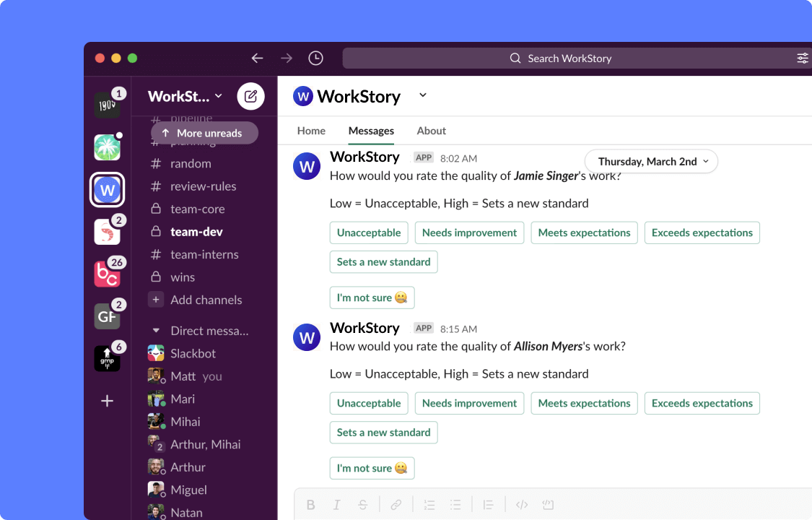The height and width of the screenshot is (520, 812).
Task: Insert a link using the link icon
Action: (x=396, y=504)
